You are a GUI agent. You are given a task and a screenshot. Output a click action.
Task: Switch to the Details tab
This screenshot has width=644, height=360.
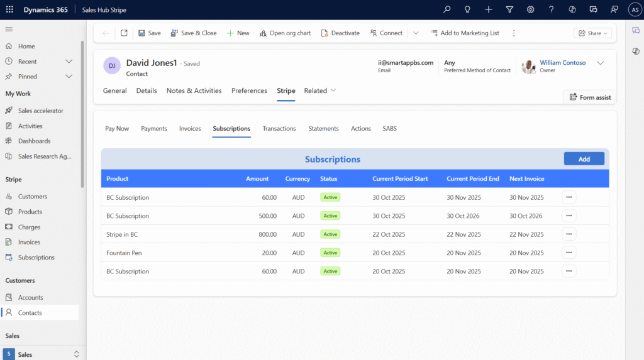[x=147, y=90]
